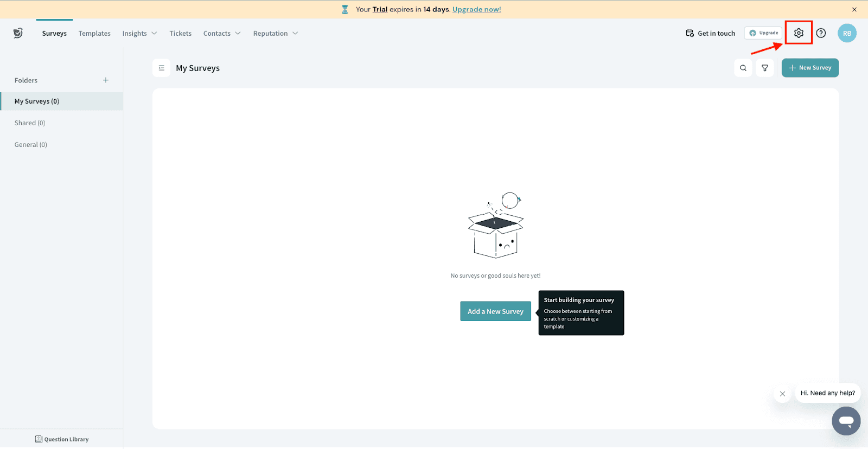Switch to the Templates tab
The width and height of the screenshot is (868, 449).
(94, 33)
